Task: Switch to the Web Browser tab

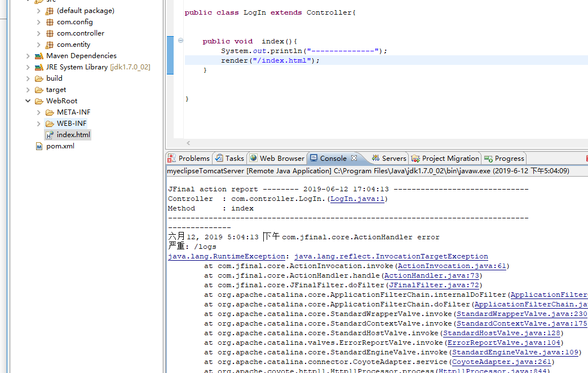Action: point(277,159)
